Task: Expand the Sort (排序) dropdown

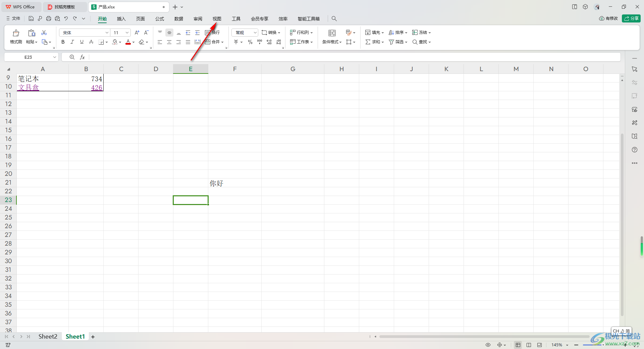Action: 406,33
